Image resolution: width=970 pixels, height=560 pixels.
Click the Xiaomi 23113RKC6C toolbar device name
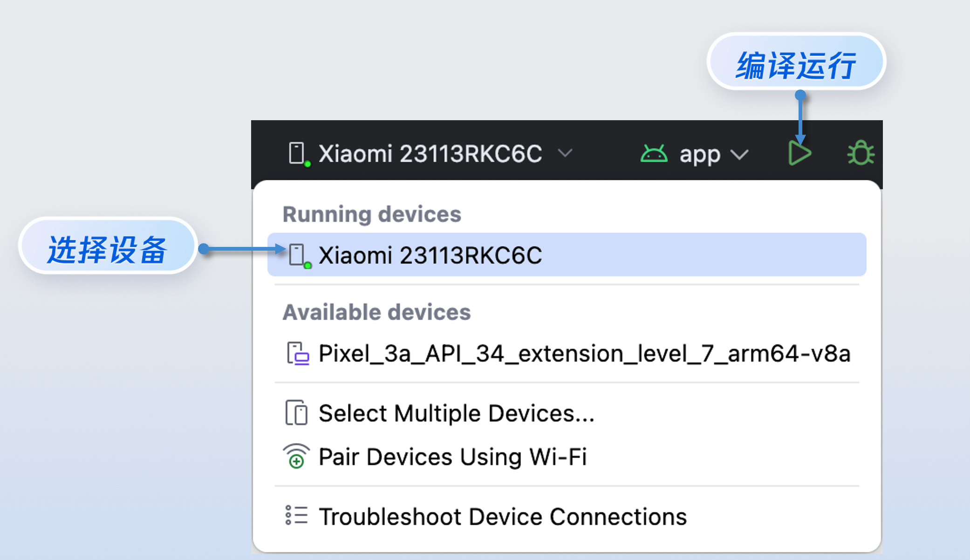(430, 154)
